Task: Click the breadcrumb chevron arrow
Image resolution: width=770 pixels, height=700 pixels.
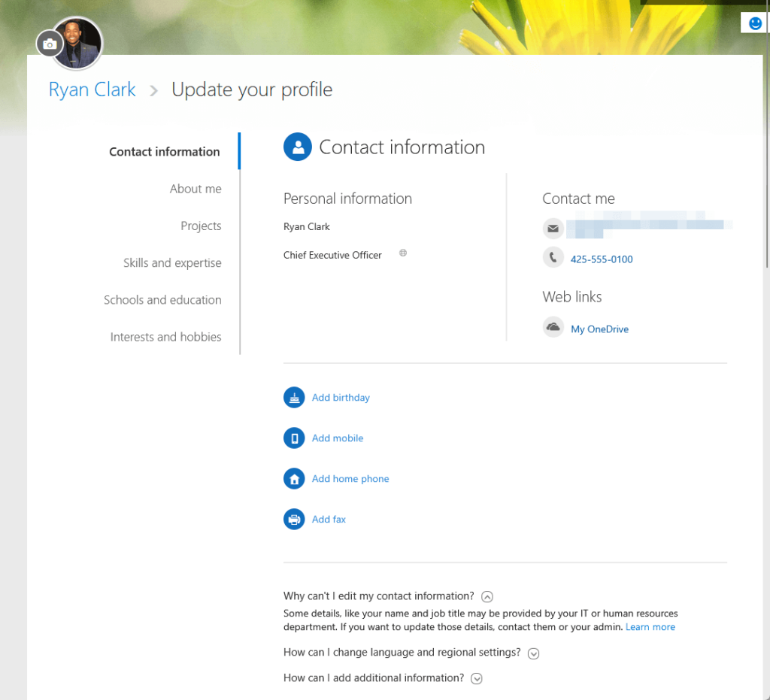Action: [x=153, y=91]
